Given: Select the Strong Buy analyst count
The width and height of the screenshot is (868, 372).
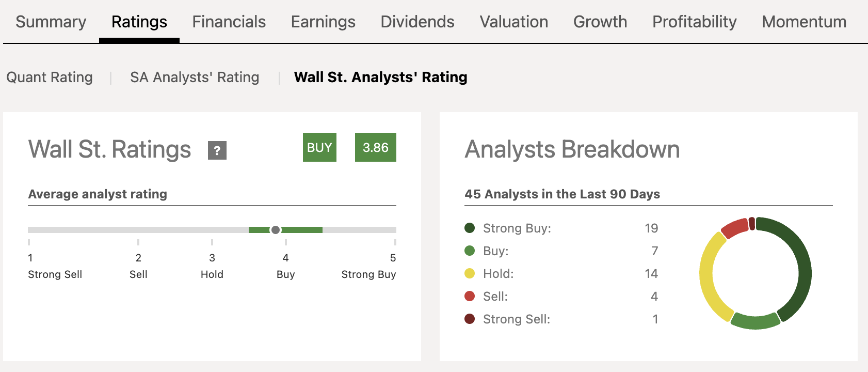Looking at the screenshot, I should click(651, 228).
